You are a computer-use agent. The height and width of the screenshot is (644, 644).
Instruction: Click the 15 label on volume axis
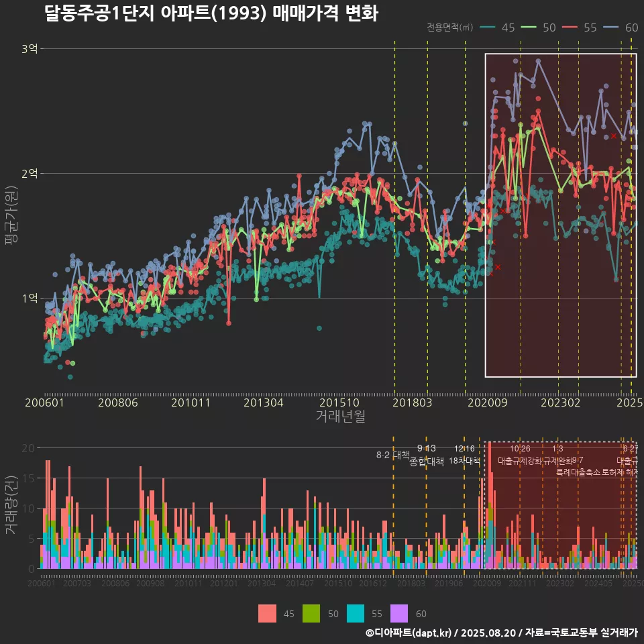28,478
